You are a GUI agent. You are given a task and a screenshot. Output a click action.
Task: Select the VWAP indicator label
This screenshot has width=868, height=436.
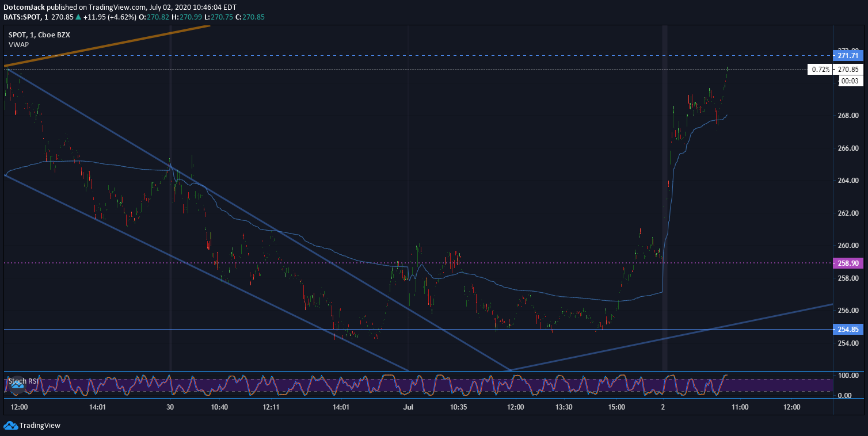tap(18, 44)
